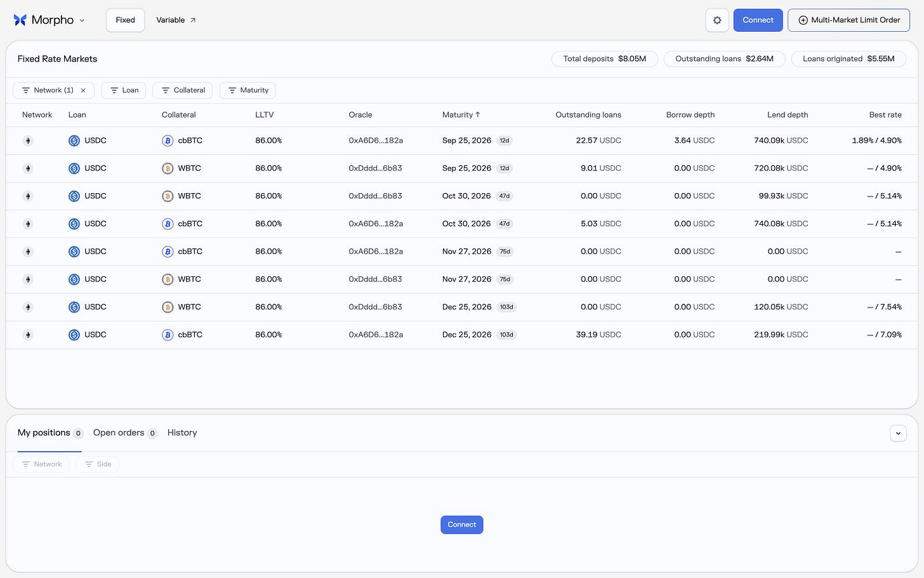Screen dimensions: 924x578
Task: Open the Side filter dropdown
Action: click(x=97, y=465)
